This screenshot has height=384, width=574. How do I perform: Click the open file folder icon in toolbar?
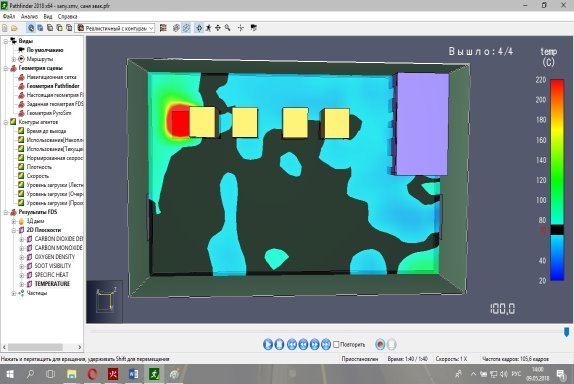(x=14, y=28)
